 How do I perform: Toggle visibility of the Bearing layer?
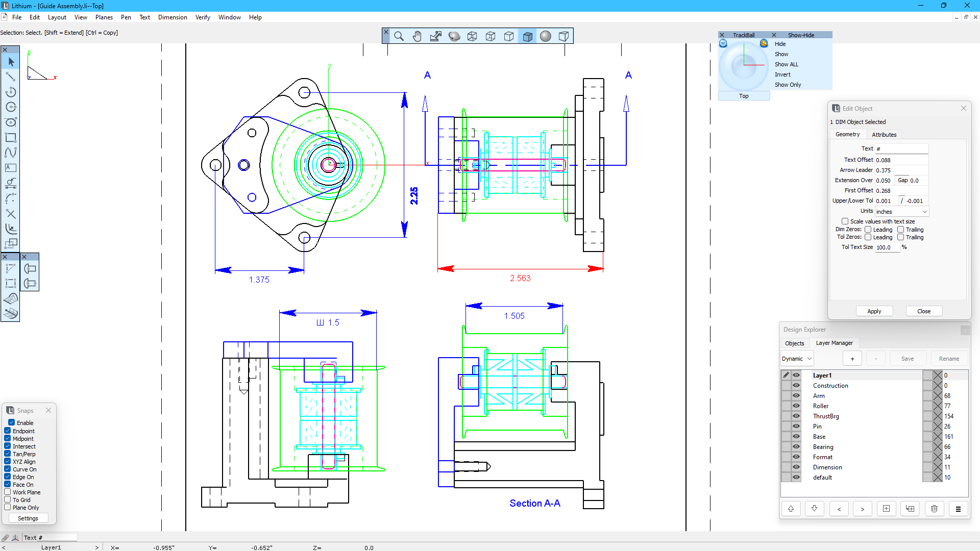(x=796, y=447)
